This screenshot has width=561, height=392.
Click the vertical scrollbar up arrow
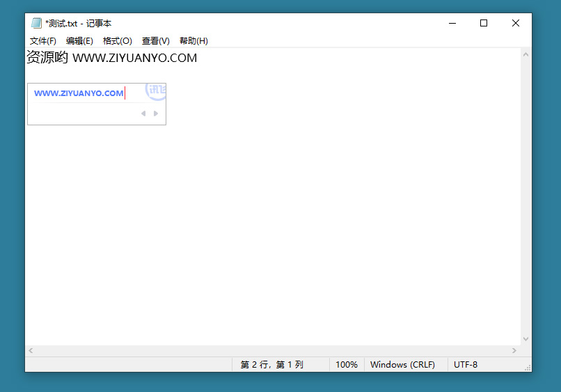[x=526, y=55]
